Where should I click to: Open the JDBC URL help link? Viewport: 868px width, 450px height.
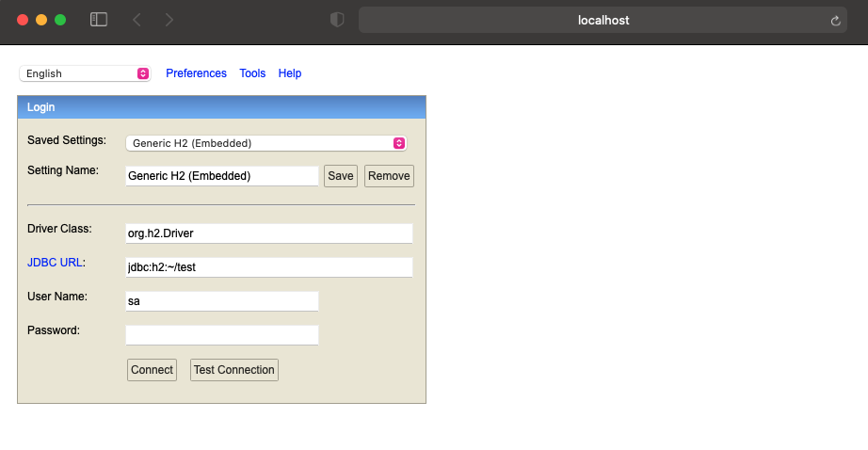click(x=55, y=263)
